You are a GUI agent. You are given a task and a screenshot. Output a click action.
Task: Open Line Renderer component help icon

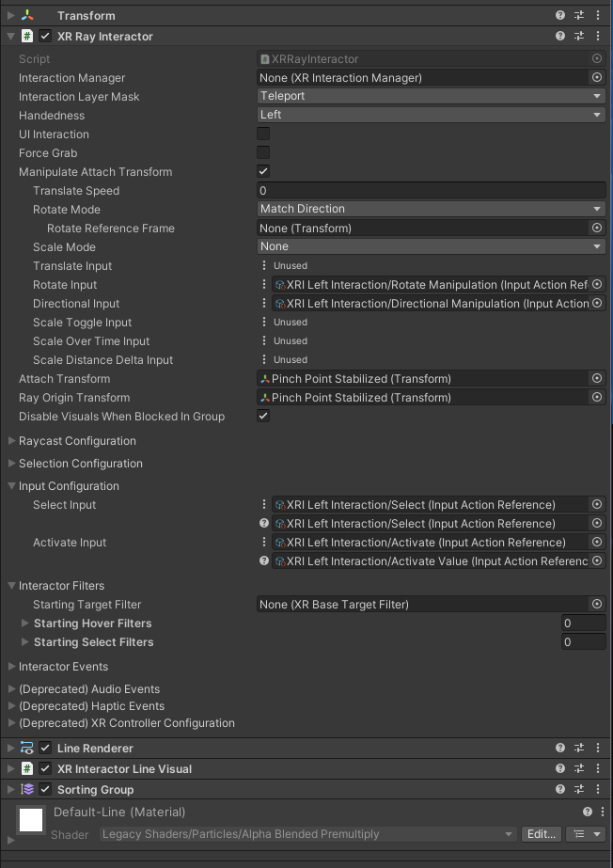[560, 749]
